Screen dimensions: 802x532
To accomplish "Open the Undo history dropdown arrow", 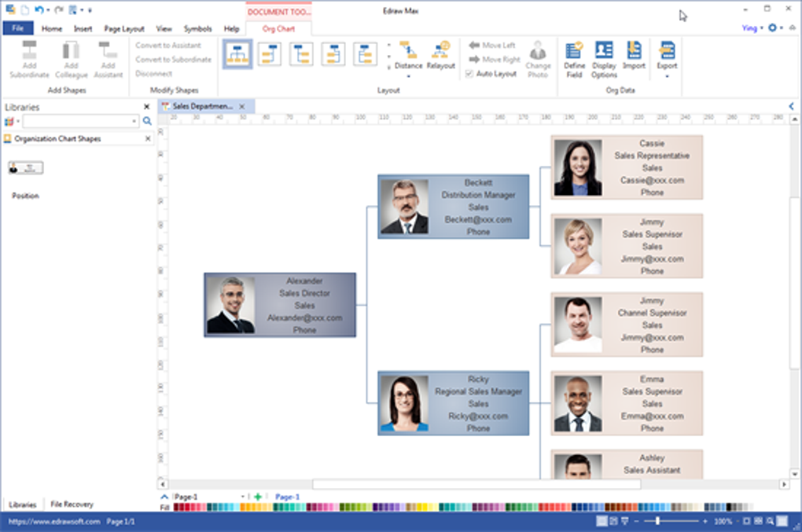I will pos(48,10).
